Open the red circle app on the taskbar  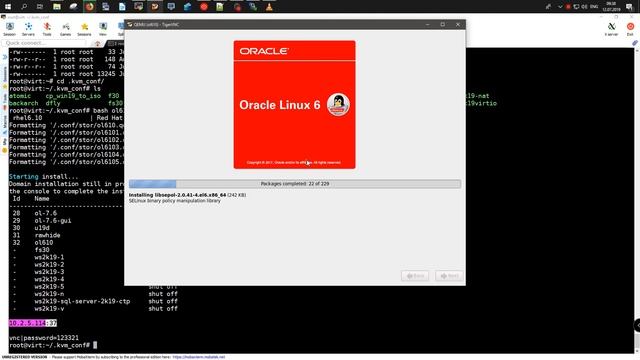tap(204, 7)
